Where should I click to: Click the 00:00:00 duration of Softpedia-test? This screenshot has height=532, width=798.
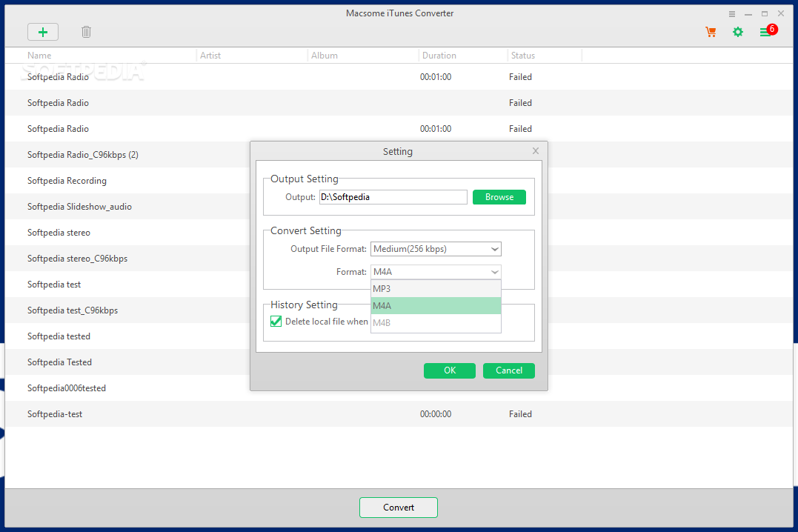pos(435,414)
